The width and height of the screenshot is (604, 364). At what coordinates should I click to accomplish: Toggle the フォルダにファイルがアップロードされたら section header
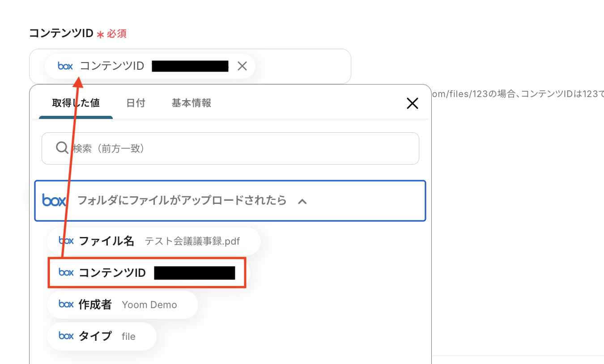tap(182, 200)
